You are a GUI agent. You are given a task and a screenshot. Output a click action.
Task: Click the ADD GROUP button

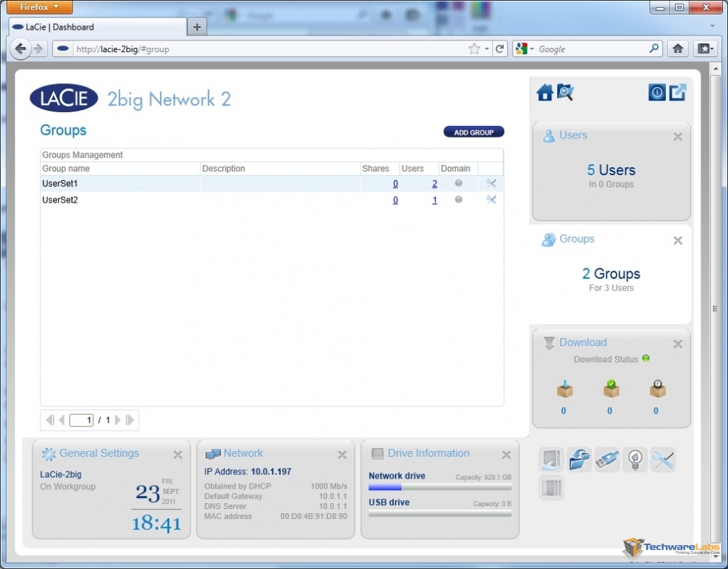pos(473,132)
